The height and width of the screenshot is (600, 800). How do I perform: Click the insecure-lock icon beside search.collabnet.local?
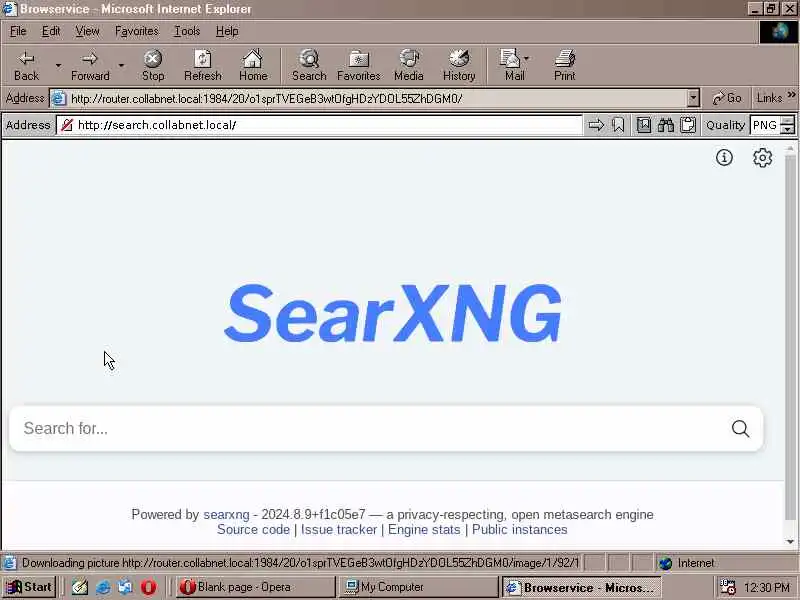coord(67,125)
